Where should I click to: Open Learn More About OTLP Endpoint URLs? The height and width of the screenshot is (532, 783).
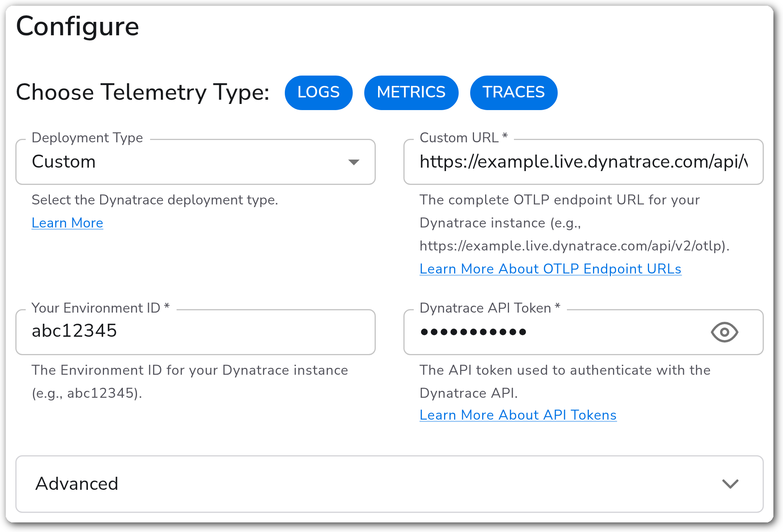[x=550, y=269]
